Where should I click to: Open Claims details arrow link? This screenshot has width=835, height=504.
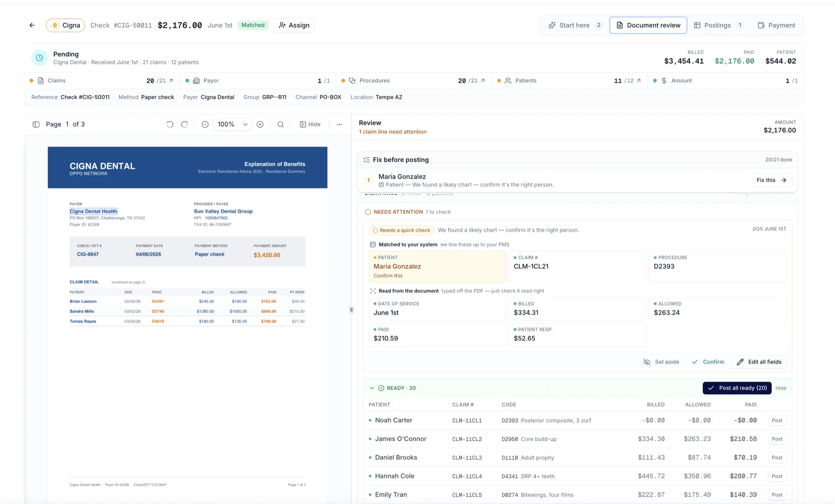coord(171,80)
